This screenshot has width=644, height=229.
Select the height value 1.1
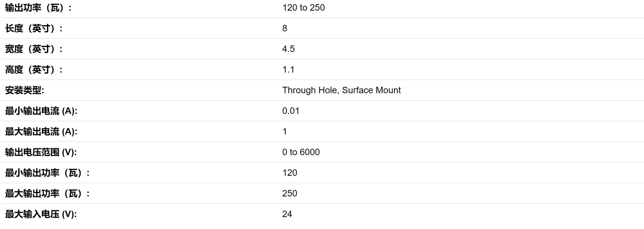coord(288,70)
